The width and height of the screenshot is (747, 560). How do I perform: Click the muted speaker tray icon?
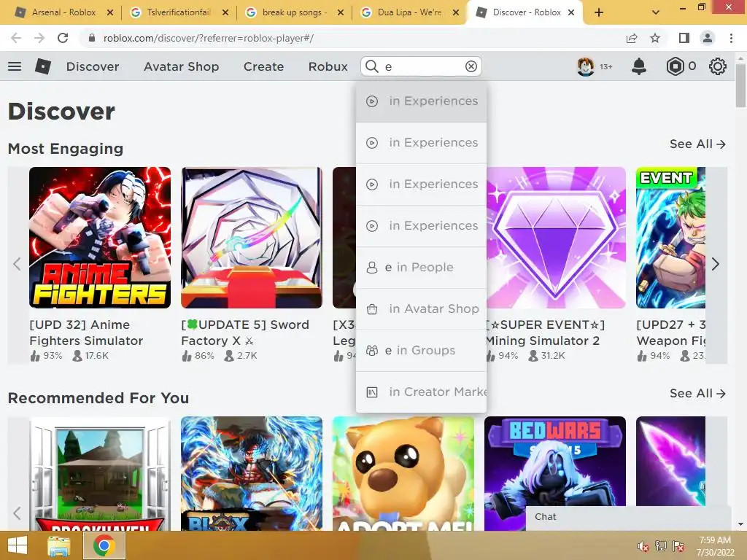pos(643,546)
